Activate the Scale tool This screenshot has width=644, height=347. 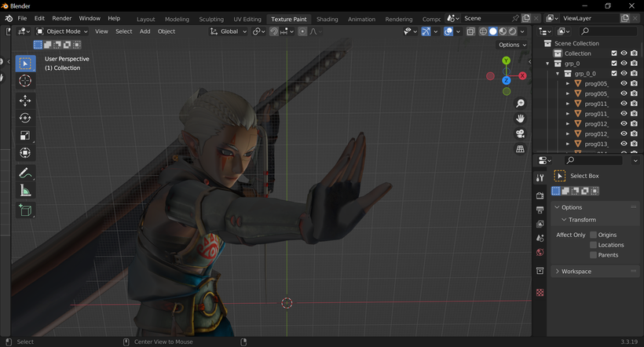pos(25,136)
